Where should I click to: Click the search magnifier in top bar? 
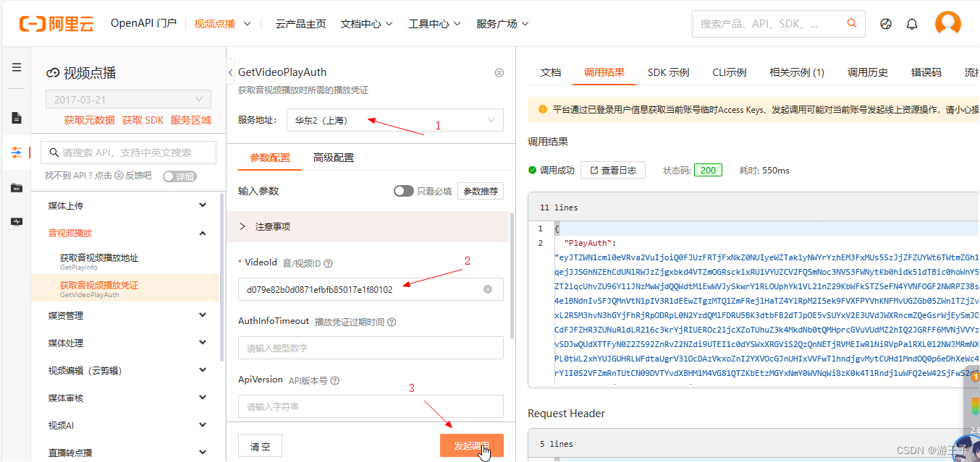coord(852,24)
